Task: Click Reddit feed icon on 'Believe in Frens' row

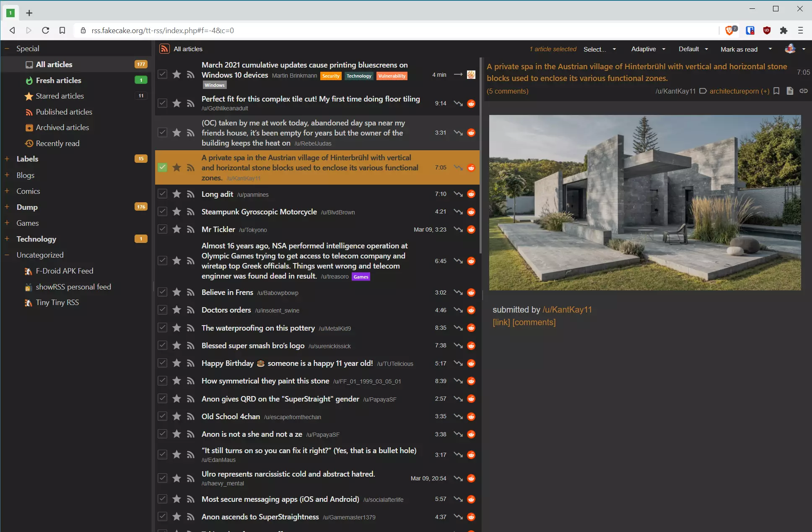Action: point(471,292)
